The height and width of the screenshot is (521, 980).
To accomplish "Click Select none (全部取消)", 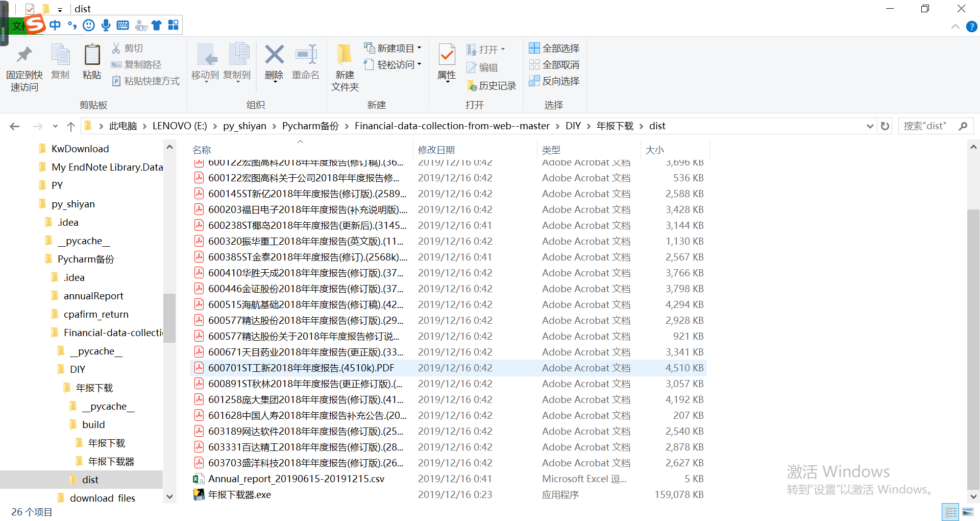I will click(554, 64).
